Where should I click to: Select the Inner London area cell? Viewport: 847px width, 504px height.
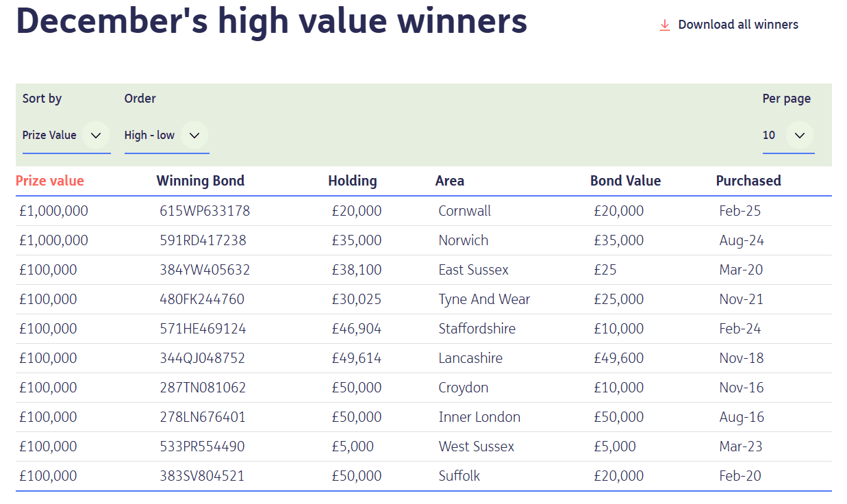coord(479,417)
